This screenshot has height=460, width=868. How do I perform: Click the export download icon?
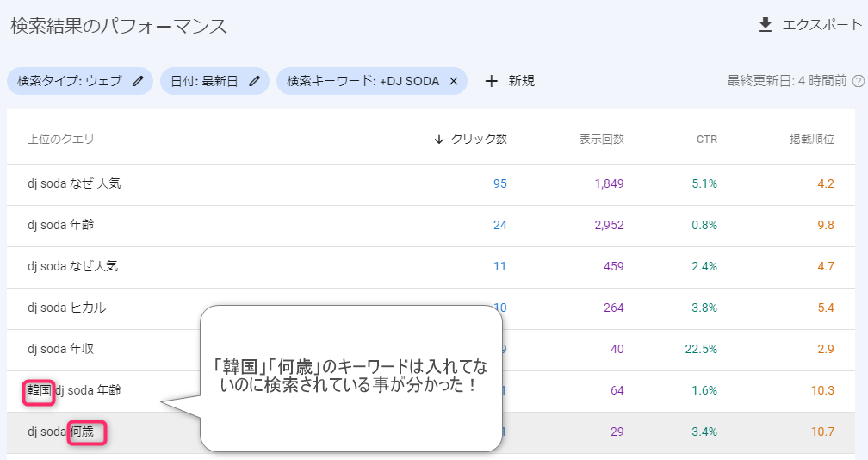click(x=765, y=25)
